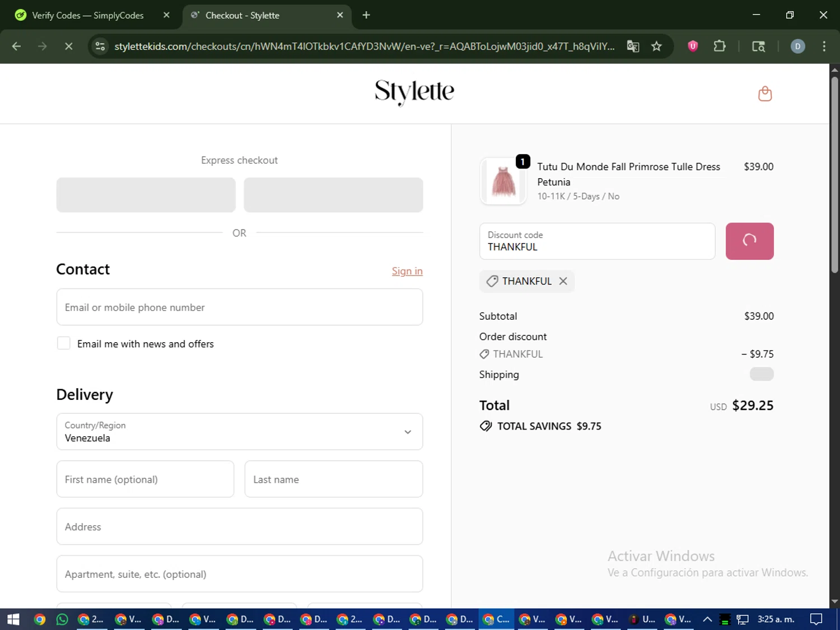This screenshot has width=840, height=630.
Task: View site information icon in address bar
Action: pyautogui.click(x=100, y=46)
